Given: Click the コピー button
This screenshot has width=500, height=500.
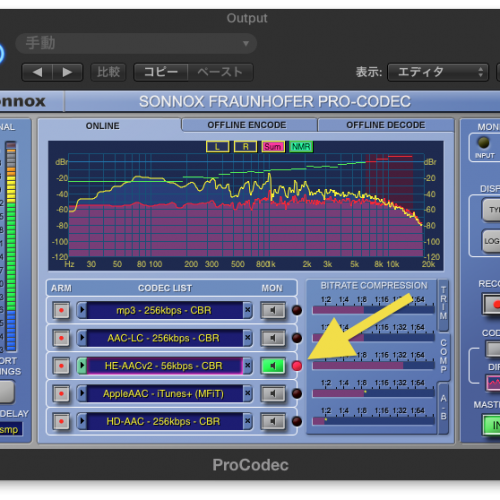Looking at the screenshot, I should pos(161,72).
